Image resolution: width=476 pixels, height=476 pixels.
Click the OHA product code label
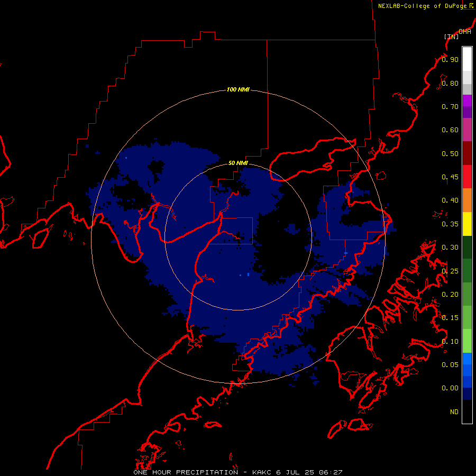pos(465,32)
